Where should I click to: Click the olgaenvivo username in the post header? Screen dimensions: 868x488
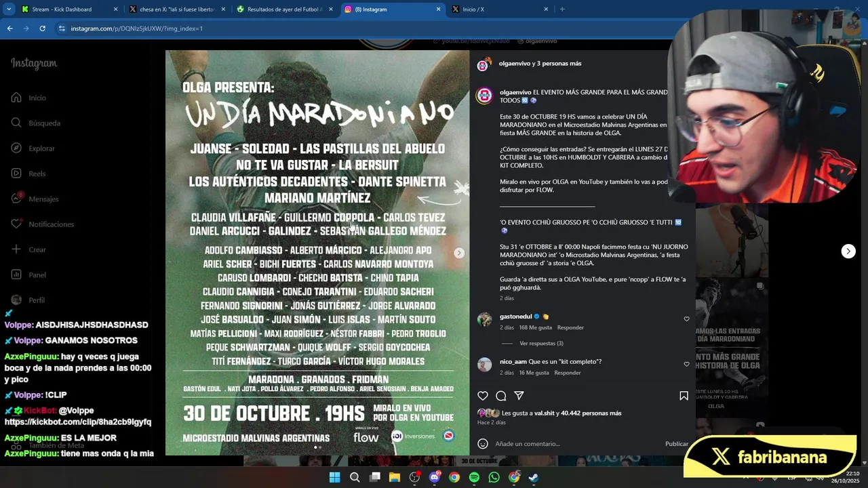(x=515, y=63)
